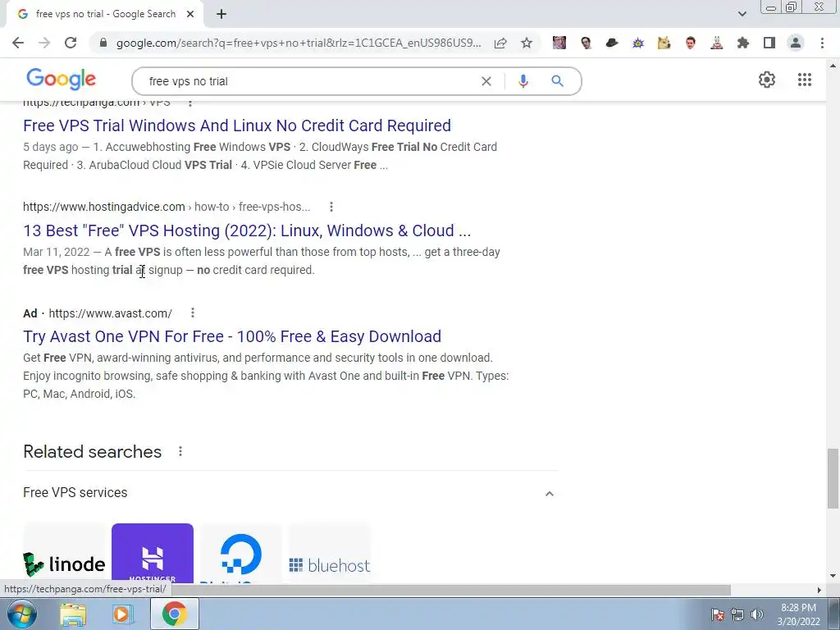Select the Hostinger service card
840x630 pixels.
tap(152, 553)
